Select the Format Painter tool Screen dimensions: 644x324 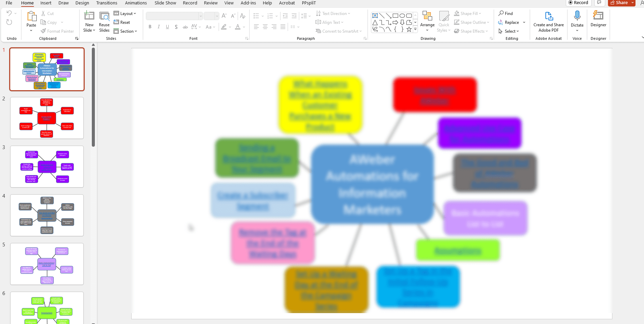pos(57,31)
